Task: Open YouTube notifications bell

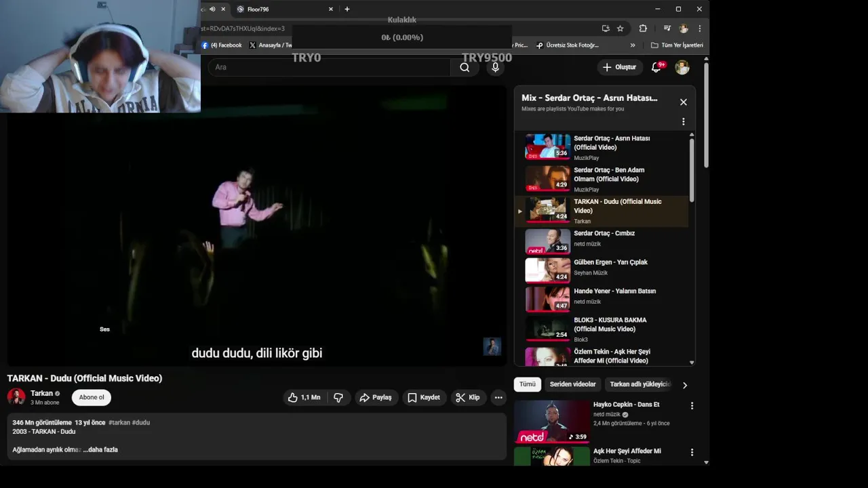Action: tap(656, 67)
